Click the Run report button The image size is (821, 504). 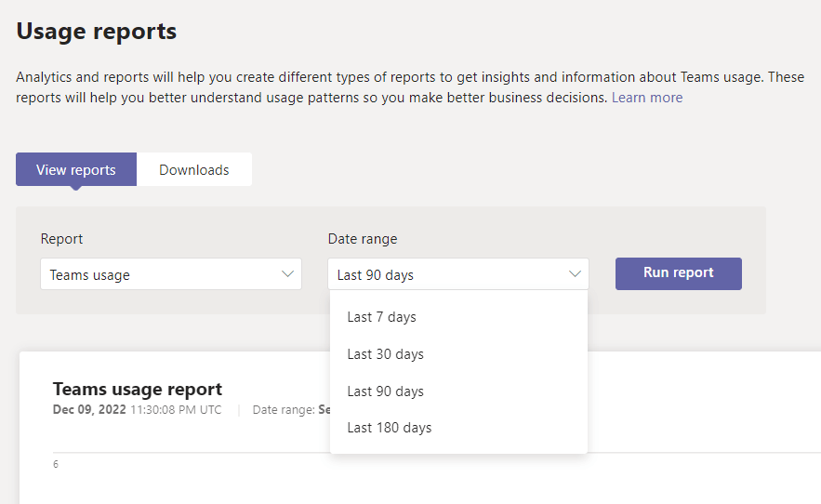pyautogui.click(x=678, y=273)
